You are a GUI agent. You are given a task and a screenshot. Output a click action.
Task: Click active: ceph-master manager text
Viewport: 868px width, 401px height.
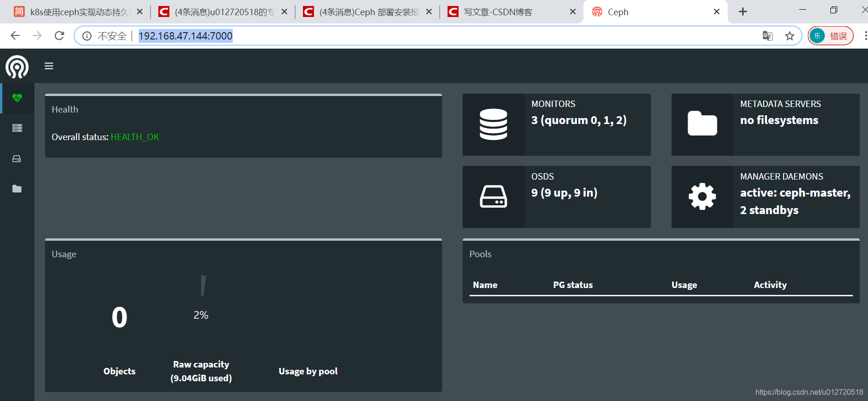tap(795, 193)
